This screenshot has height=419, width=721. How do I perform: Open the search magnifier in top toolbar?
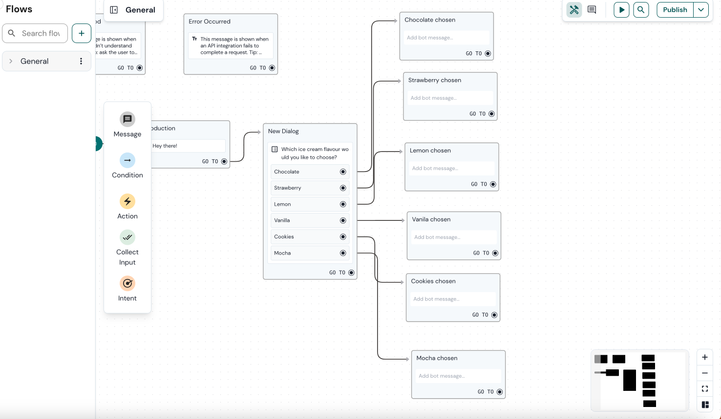pyautogui.click(x=641, y=10)
